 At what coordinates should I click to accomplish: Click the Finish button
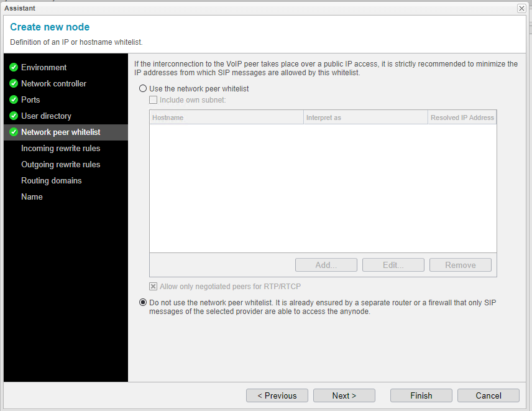coord(421,395)
